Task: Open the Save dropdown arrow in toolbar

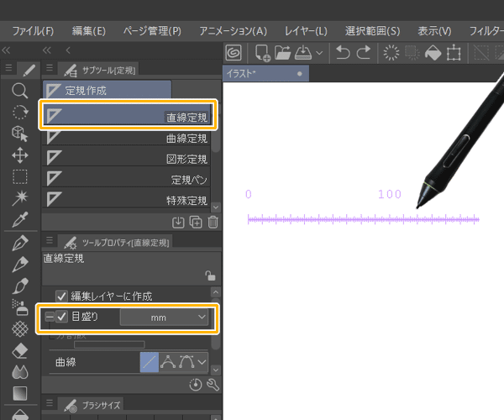Action: point(319,53)
